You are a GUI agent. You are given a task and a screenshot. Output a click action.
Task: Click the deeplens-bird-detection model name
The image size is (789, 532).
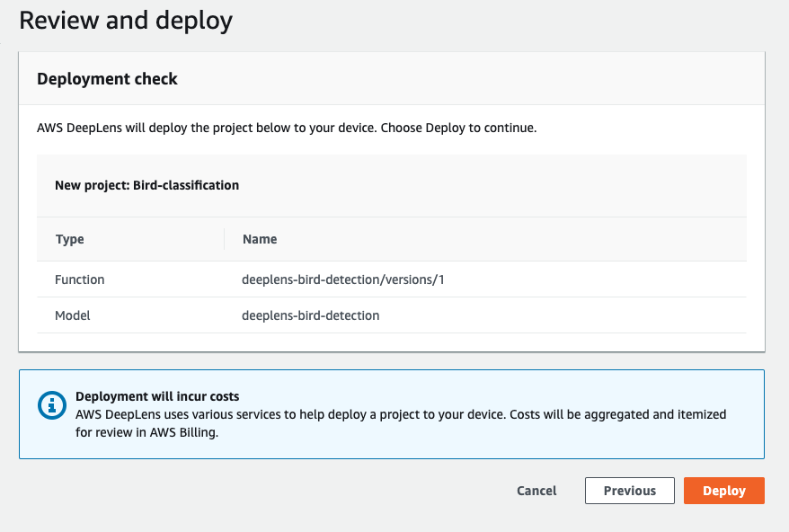click(x=310, y=315)
